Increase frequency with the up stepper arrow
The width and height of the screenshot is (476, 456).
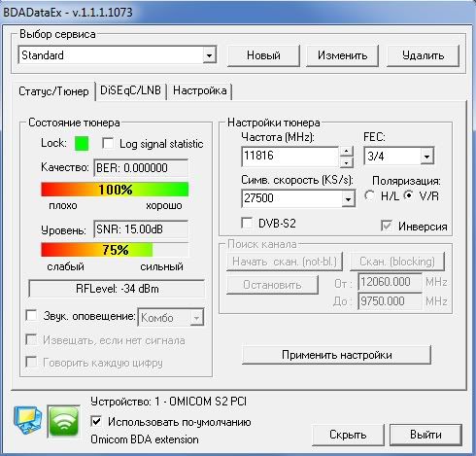pos(347,152)
